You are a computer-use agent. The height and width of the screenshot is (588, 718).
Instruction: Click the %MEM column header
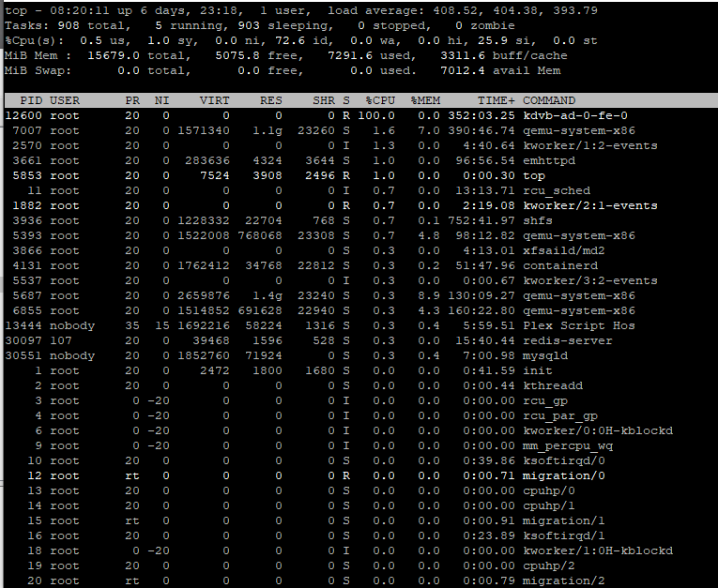click(x=425, y=100)
